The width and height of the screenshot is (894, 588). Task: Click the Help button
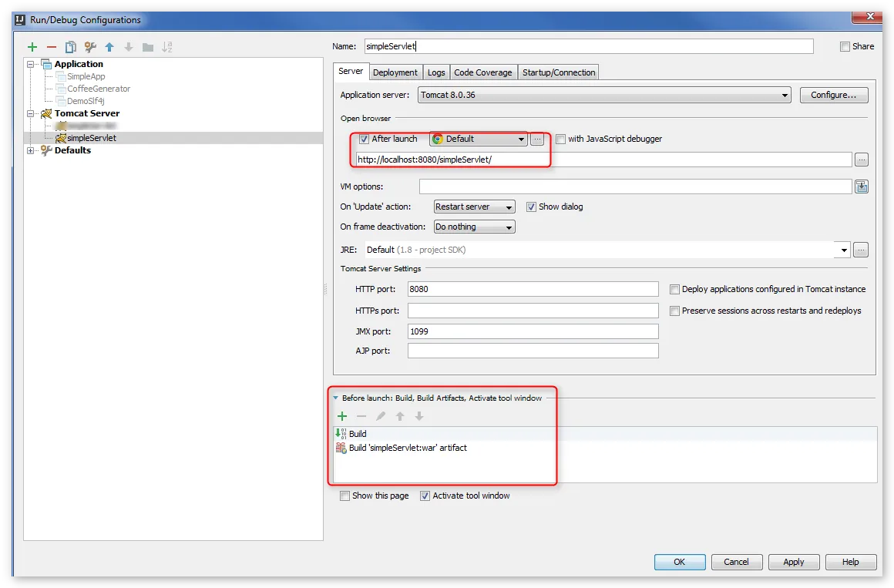[850, 563]
